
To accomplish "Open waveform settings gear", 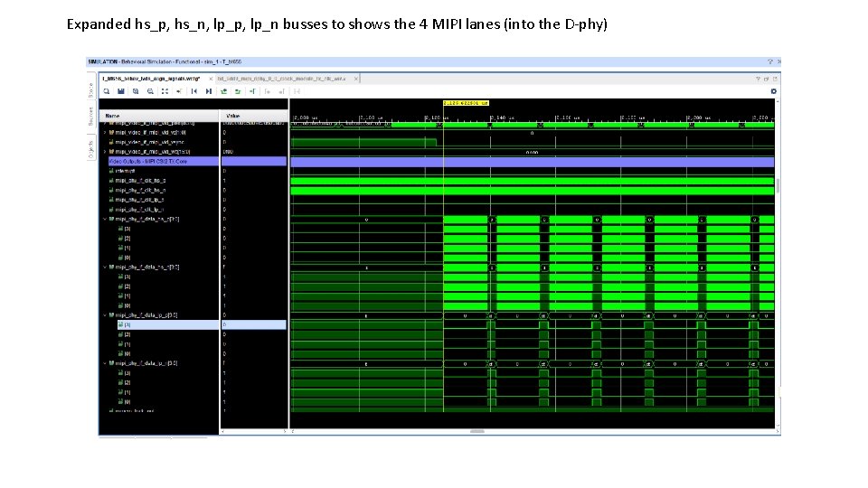I will [x=773, y=91].
